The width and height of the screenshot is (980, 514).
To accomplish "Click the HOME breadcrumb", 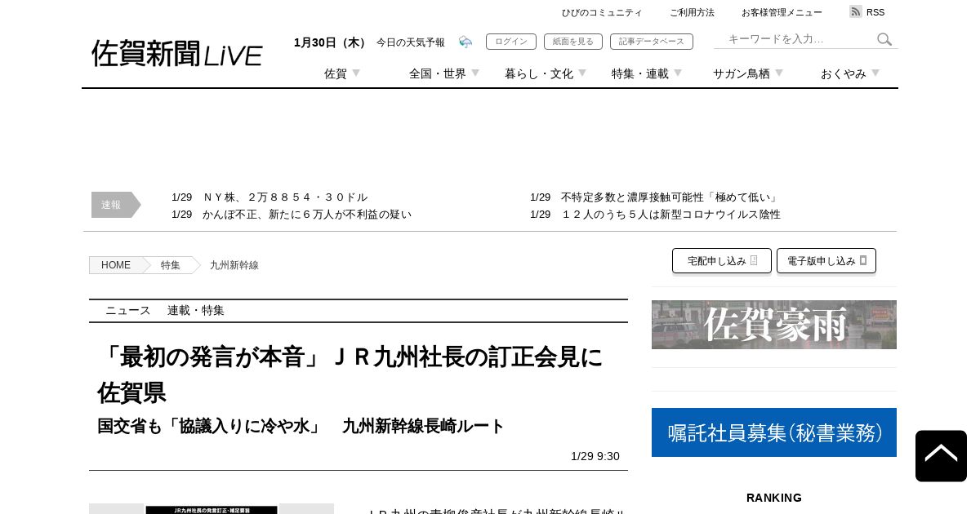I will [116, 265].
